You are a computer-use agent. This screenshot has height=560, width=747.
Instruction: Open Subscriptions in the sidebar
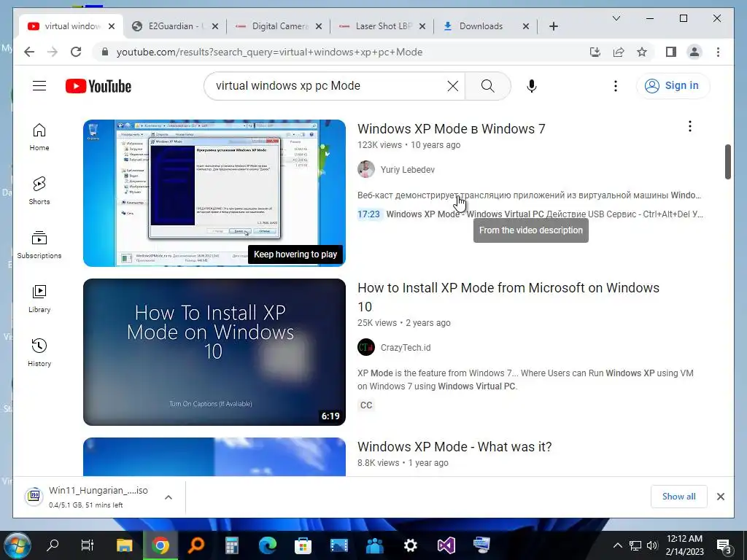click(39, 245)
